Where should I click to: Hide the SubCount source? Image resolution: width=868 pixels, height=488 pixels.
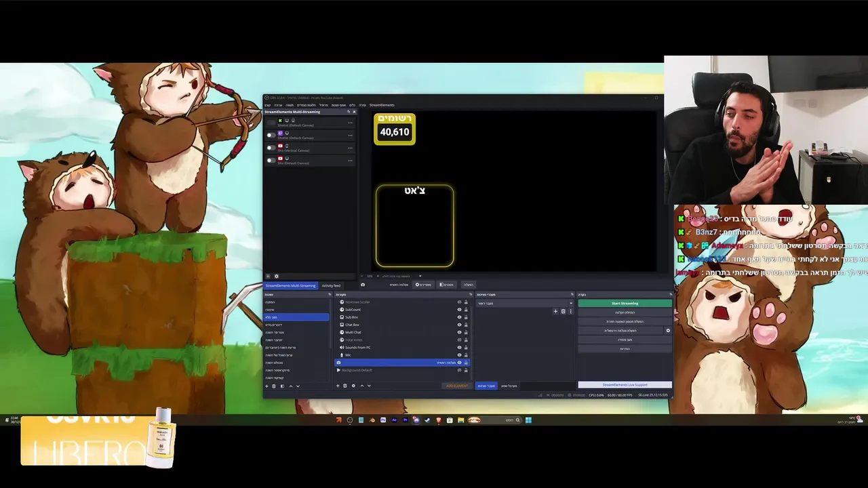click(x=459, y=310)
